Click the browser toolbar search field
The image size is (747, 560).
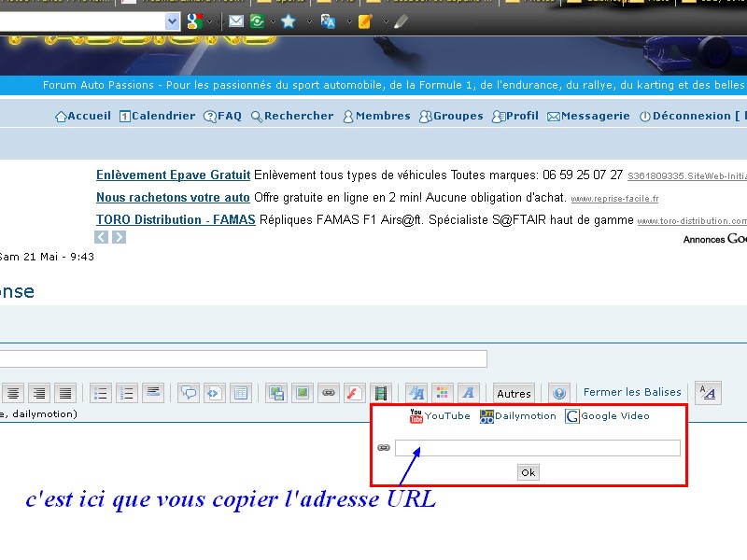[82, 21]
